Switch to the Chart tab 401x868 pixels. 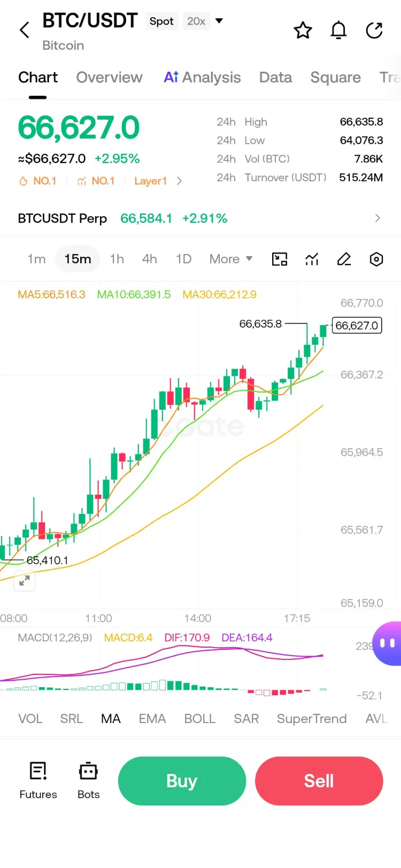[x=38, y=78]
